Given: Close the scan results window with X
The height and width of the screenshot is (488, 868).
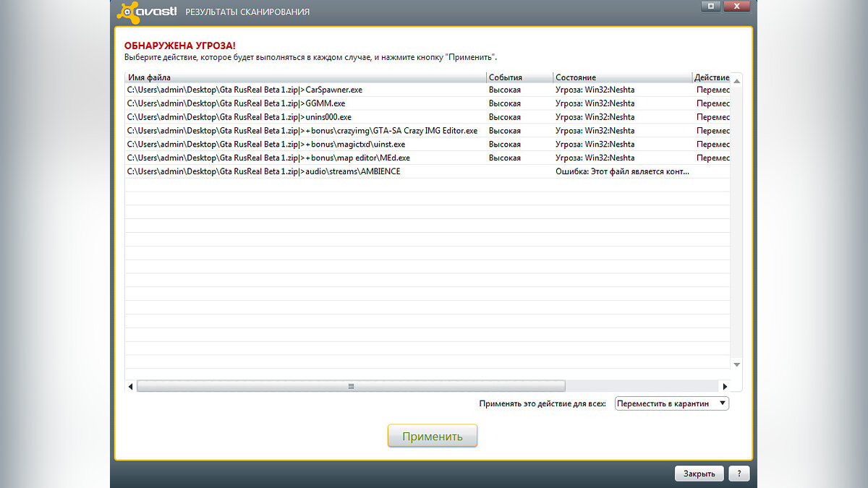Looking at the screenshot, I should pos(737,6).
